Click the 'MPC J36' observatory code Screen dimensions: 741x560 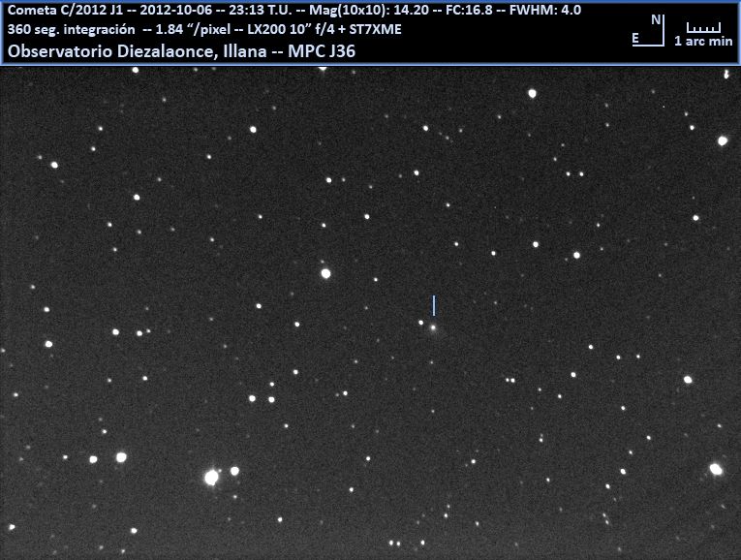[x=322, y=51]
